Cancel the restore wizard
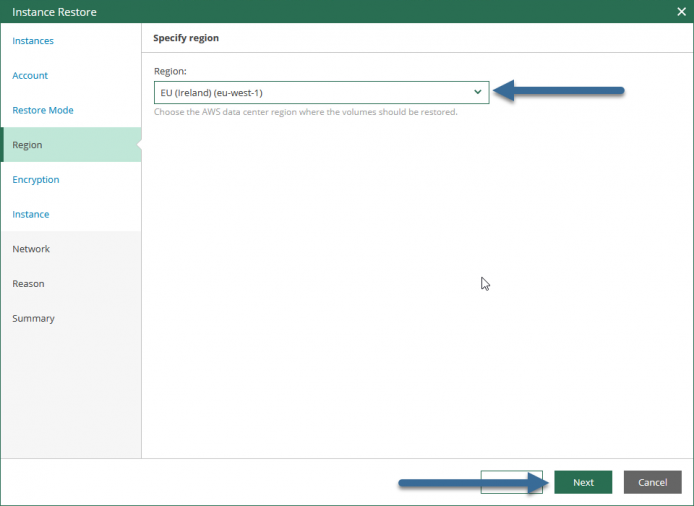Image resolution: width=694 pixels, height=506 pixels. tap(652, 482)
